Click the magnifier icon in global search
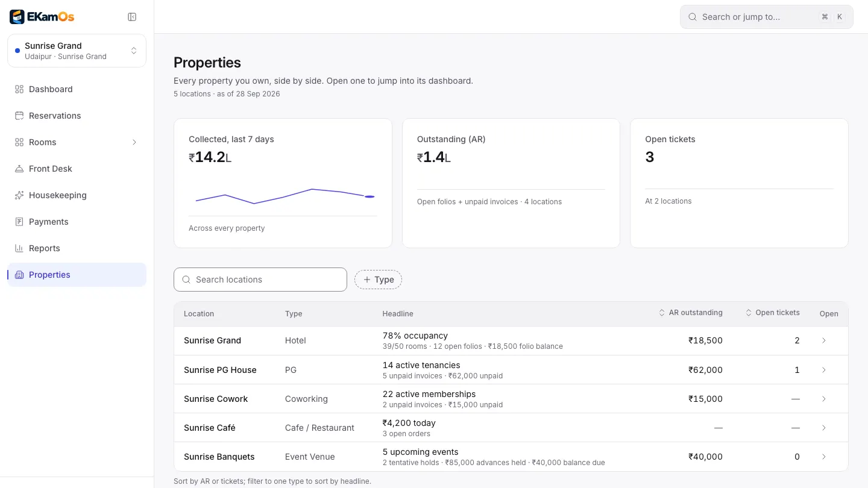Image resolution: width=868 pixels, height=488 pixels. (x=693, y=17)
